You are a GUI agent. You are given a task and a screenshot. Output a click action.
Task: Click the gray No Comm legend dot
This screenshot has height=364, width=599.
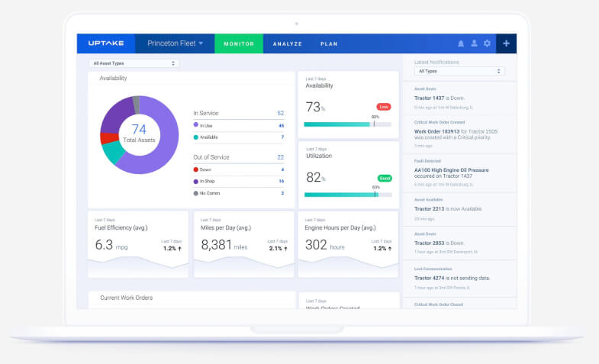point(196,193)
